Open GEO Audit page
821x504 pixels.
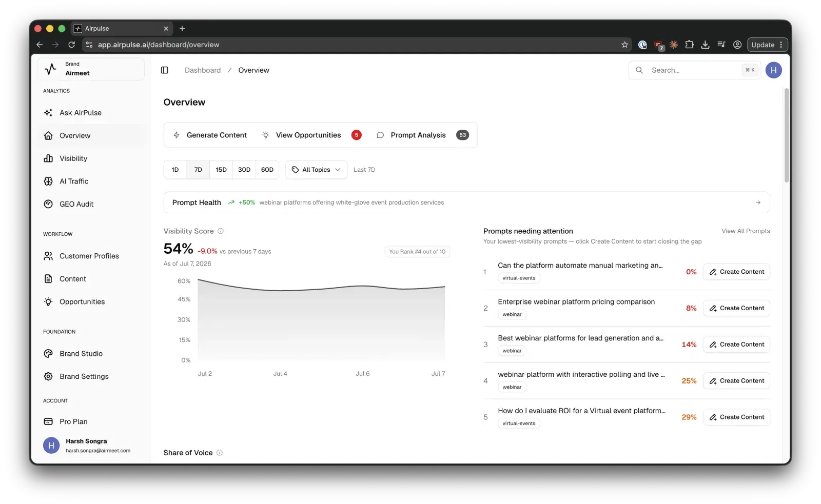pos(91,204)
